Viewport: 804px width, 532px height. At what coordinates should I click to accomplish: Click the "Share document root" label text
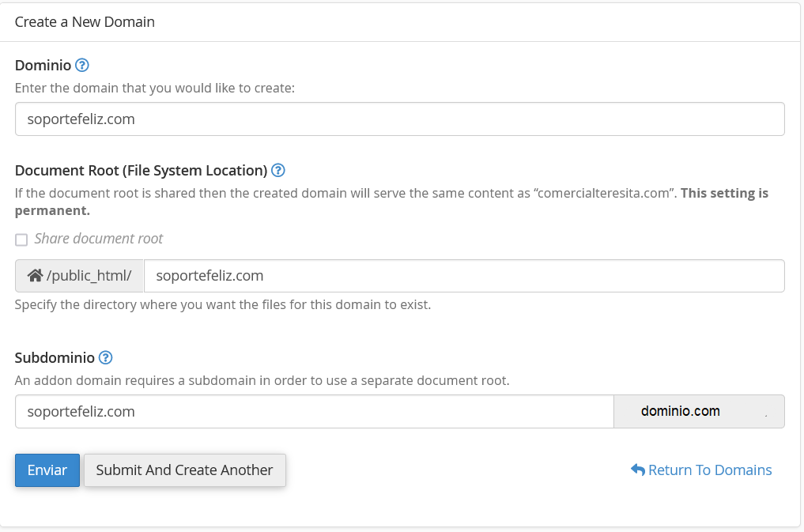pos(99,239)
